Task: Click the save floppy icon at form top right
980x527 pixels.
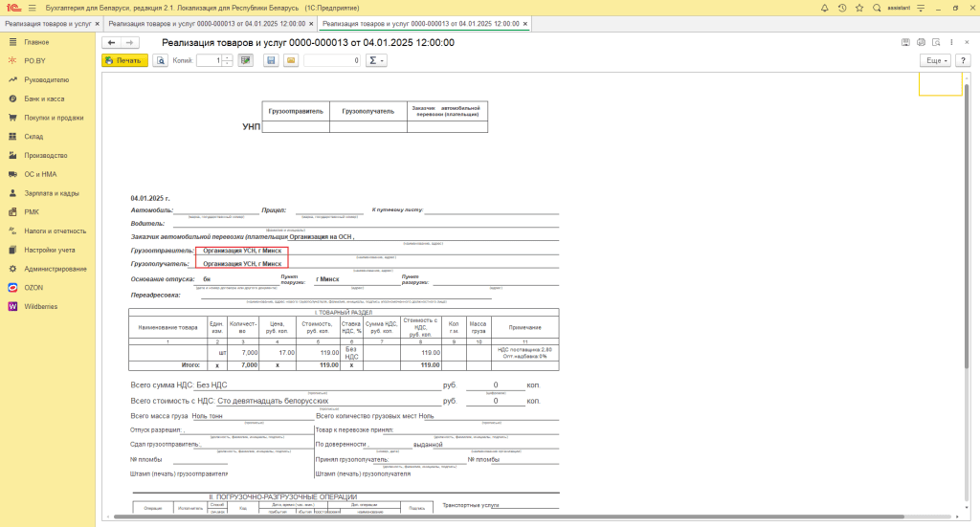Action: (x=905, y=42)
